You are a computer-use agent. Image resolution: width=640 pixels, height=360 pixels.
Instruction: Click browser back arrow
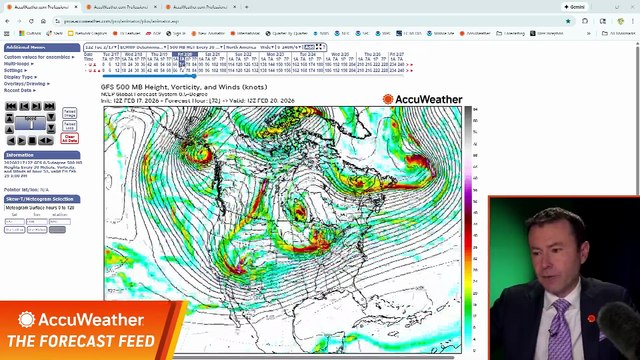[8, 21]
